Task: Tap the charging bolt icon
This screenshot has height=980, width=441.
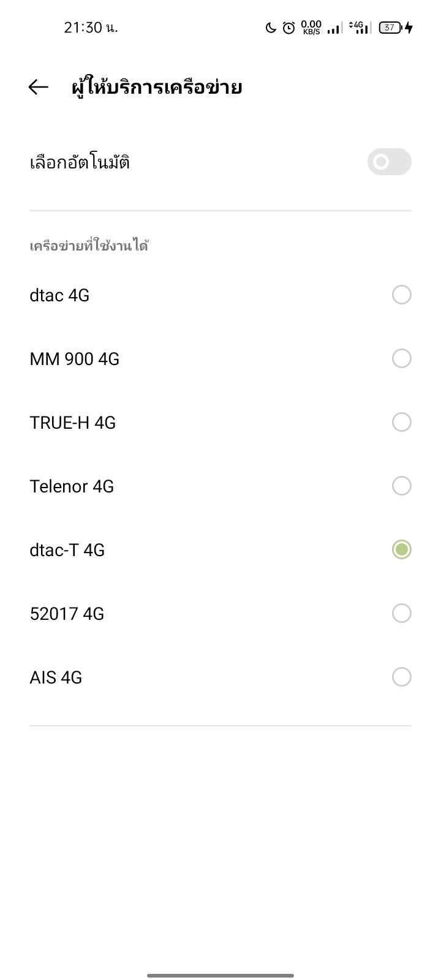Action: (x=409, y=28)
